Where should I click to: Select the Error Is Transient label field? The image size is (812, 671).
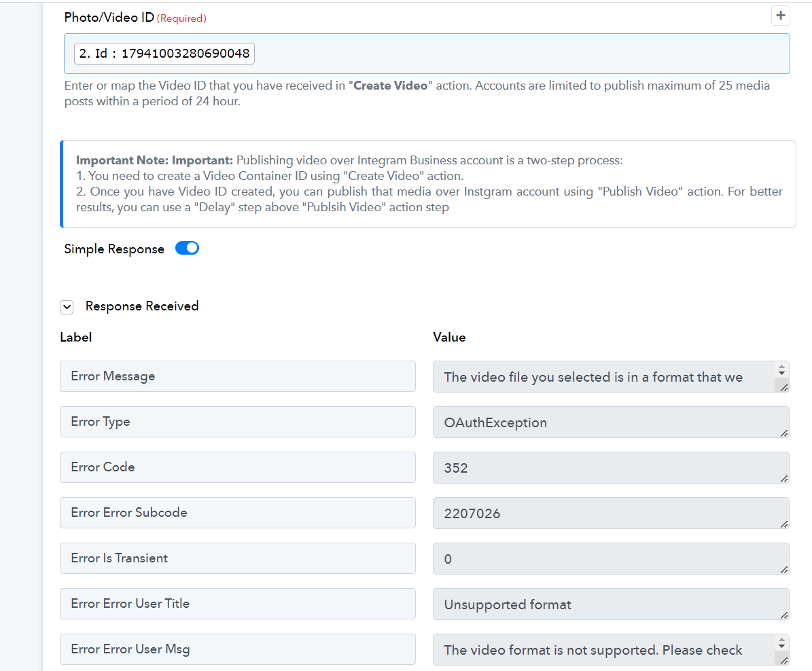click(238, 558)
